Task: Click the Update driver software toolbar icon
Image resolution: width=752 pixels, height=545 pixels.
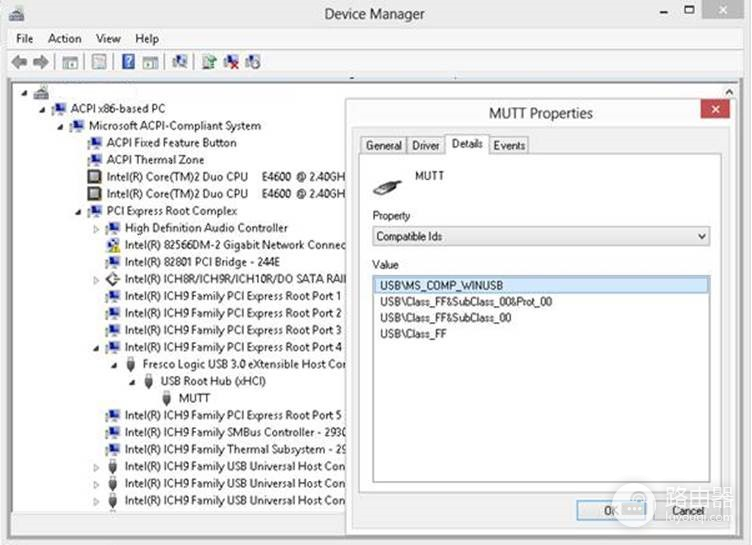Action: (209, 62)
